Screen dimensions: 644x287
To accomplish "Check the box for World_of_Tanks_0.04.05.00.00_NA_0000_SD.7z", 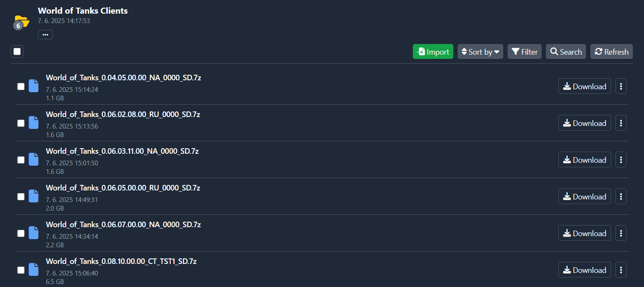I will tap(21, 86).
